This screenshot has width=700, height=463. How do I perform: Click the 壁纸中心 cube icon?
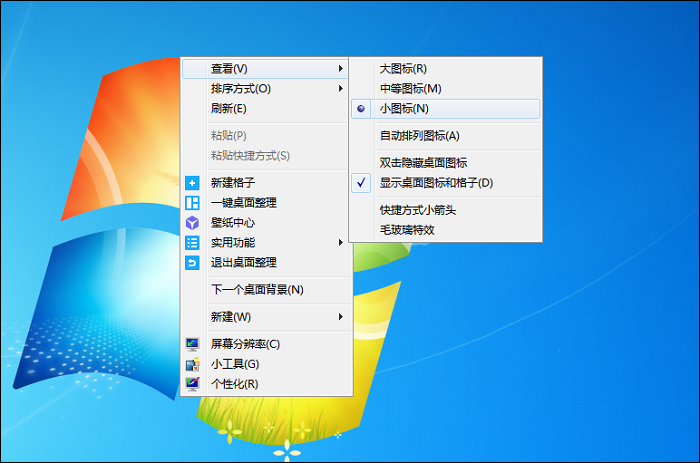(x=193, y=222)
